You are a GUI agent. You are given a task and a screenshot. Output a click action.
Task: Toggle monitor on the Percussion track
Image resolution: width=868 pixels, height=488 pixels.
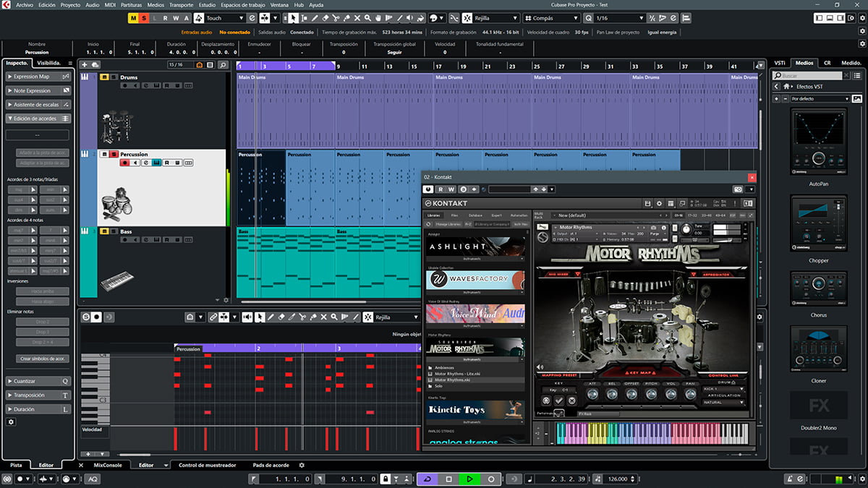135,163
